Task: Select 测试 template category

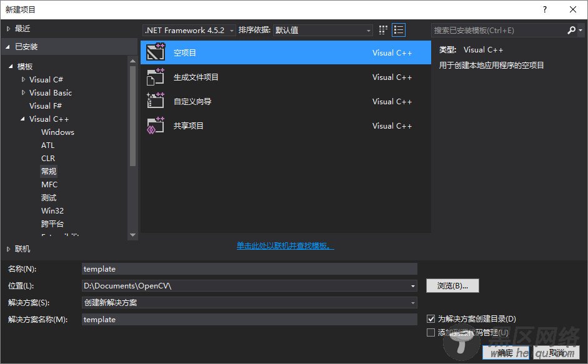Action: click(x=49, y=197)
